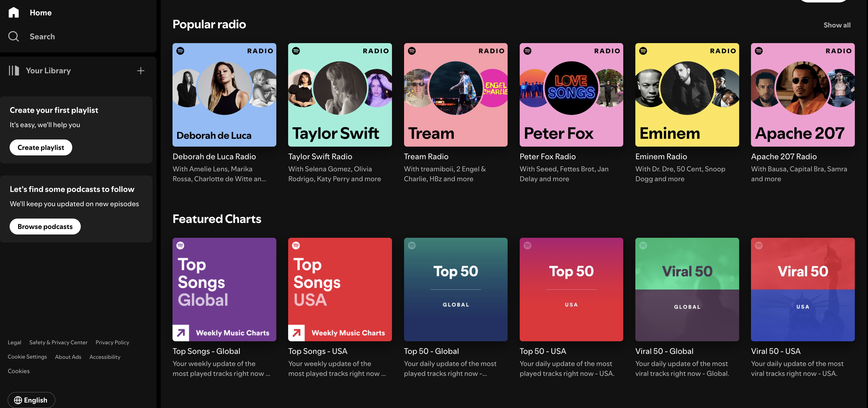Open Top 50 USA chart cover
This screenshot has height=408, width=868.
[x=571, y=289]
